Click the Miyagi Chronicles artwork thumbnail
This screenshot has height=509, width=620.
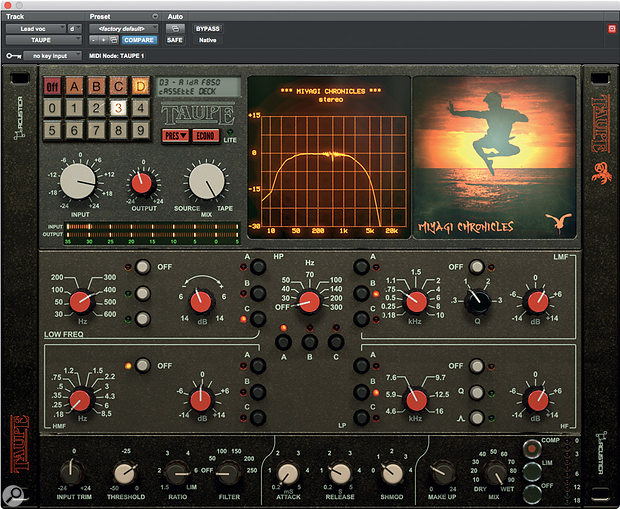click(x=494, y=157)
